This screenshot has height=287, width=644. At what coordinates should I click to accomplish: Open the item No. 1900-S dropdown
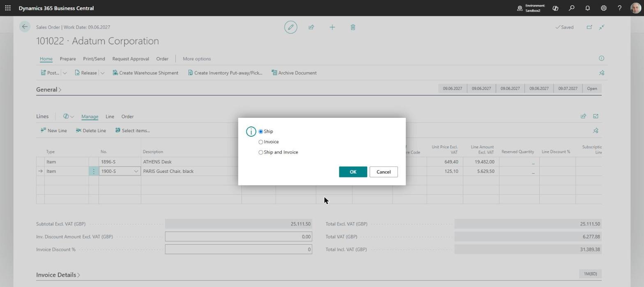(x=136, y=171)
